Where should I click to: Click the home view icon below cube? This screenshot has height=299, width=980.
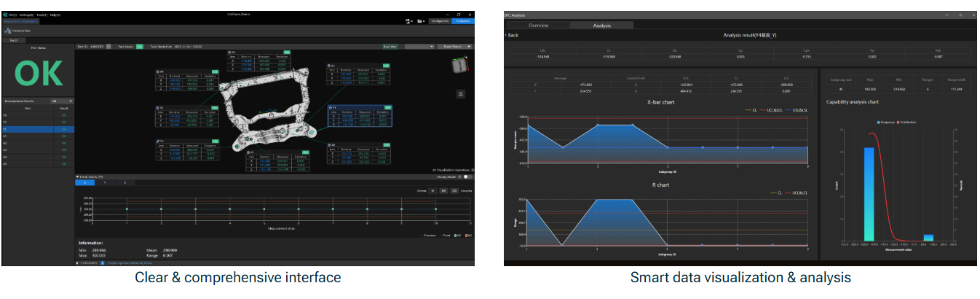click(461, 94)
